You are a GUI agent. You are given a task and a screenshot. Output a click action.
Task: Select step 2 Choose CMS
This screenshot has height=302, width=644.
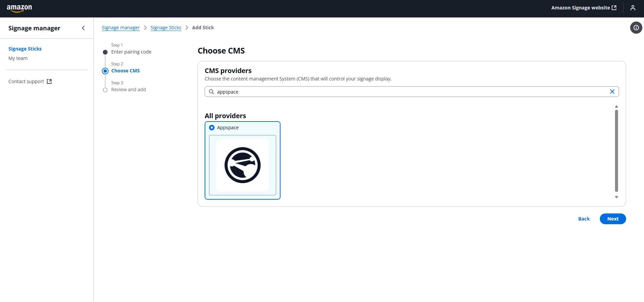tap(125, 71)
